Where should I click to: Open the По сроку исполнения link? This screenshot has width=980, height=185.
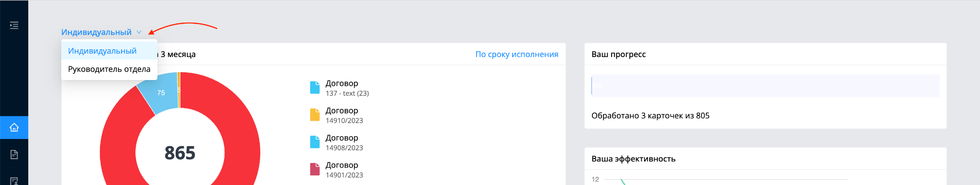(517, 54)
